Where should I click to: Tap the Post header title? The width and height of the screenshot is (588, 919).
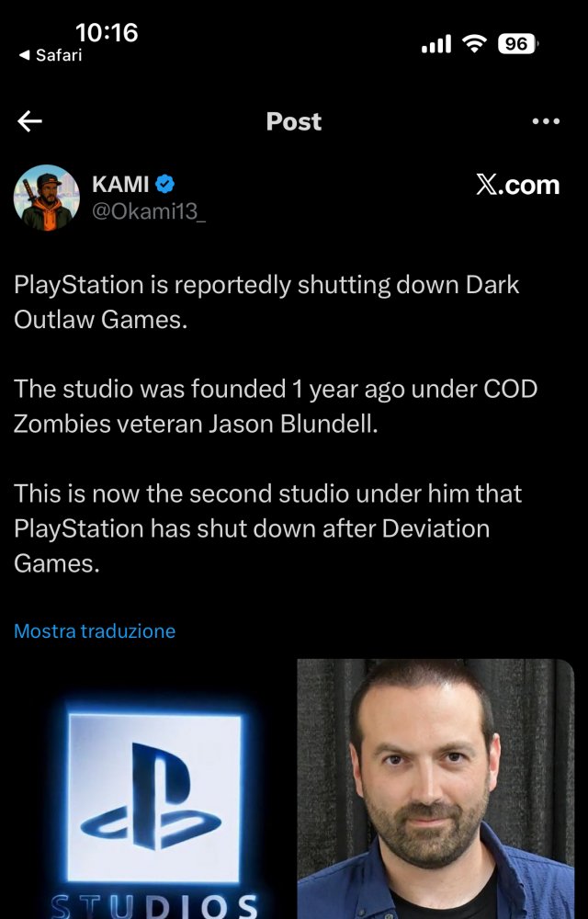pyautogui.click(x=294, y=121)
